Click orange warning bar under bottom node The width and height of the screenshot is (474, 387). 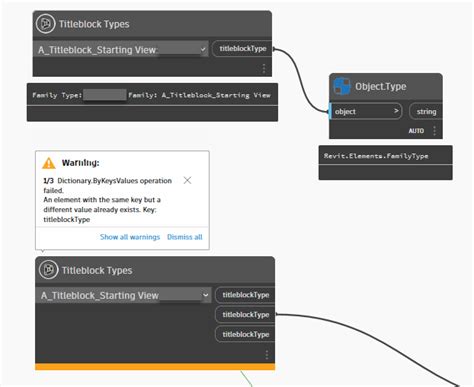click(155, 367)
